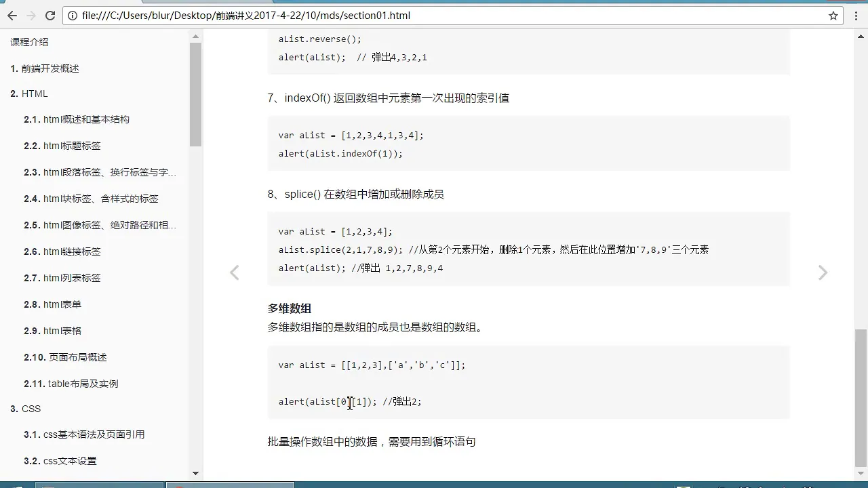
Task: Go to next chapter with right arrow
Action: coord(823,272)
